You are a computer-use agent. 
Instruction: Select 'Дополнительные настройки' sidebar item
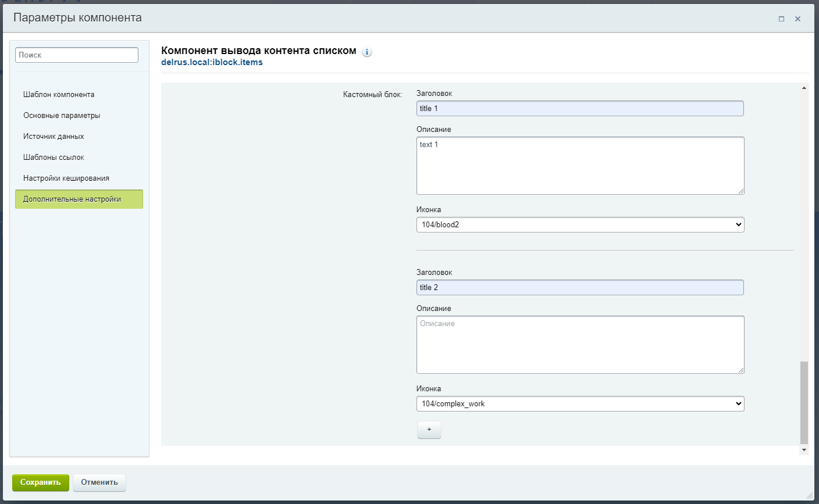tap(72, 199)
